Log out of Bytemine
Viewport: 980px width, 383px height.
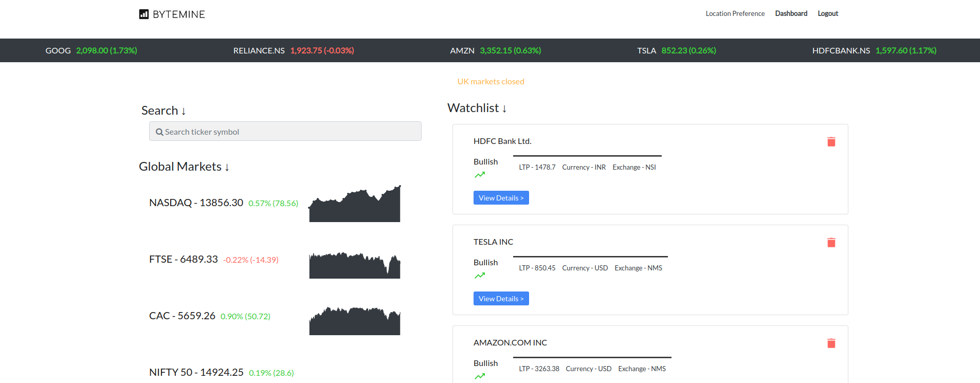tap(828, 13)
